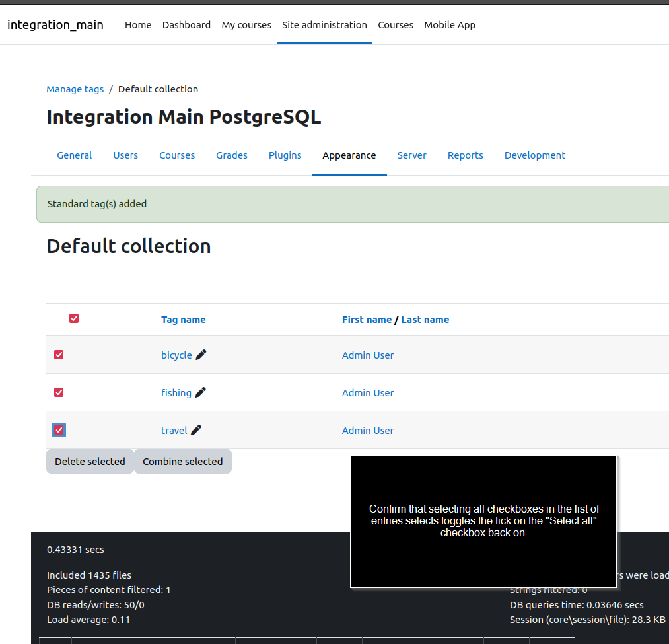This screenshot has width=669, height=644.
Task: Go to Dashboard in top navigation
Action: coord(186,25)
